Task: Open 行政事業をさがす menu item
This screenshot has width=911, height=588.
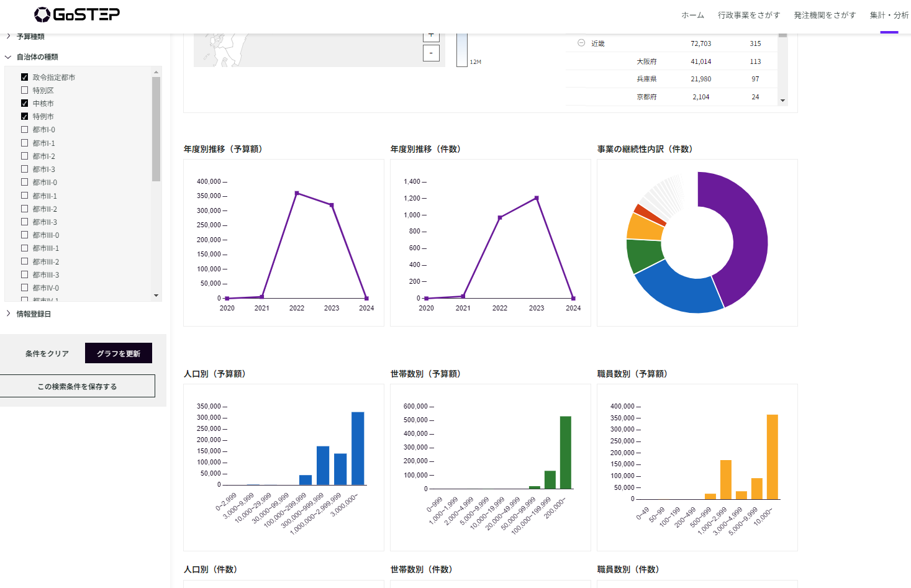Action: [749, 15]
